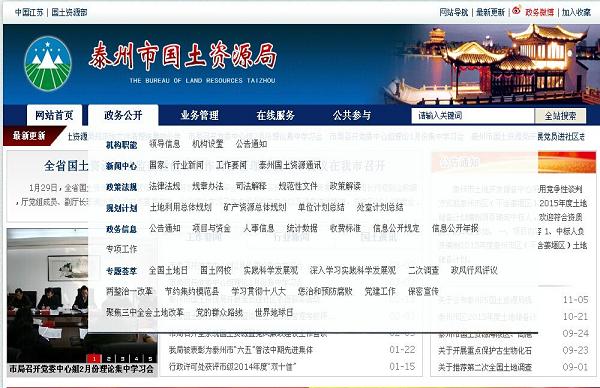Screen dimensions: 600x388
Task: Click the 全站搜索 search button
Action: click(x=560, y=116)
